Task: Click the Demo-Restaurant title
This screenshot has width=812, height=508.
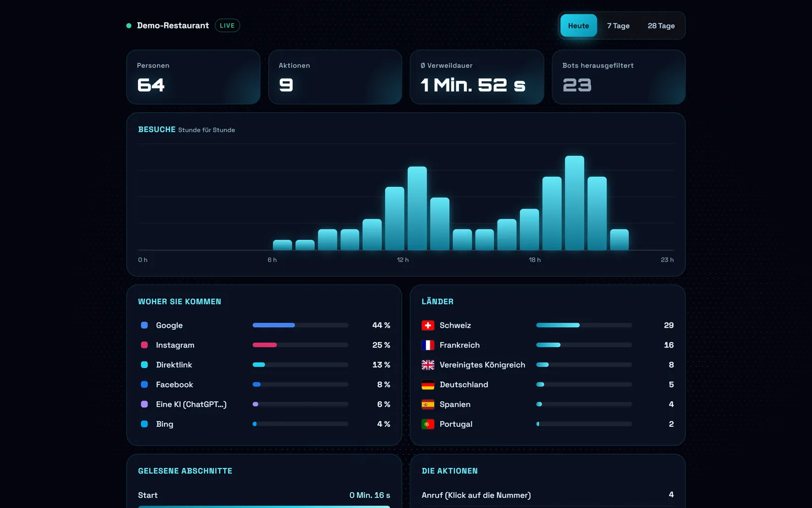Action: click(173, 25)
